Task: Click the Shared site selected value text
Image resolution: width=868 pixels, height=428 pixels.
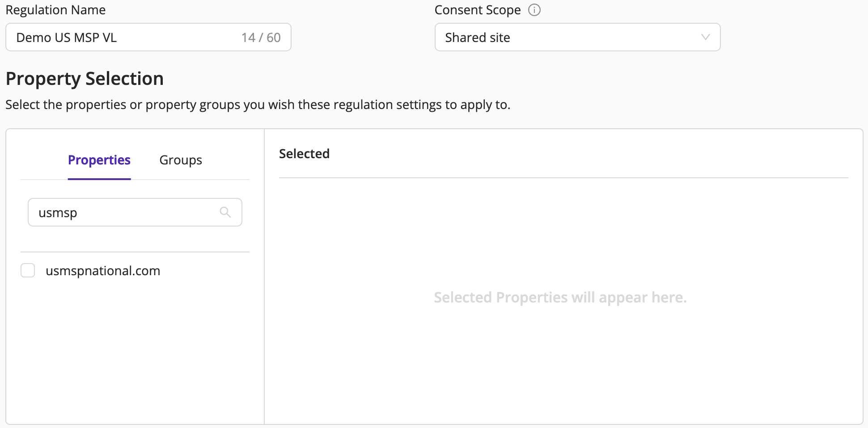Action: point(478,38)
